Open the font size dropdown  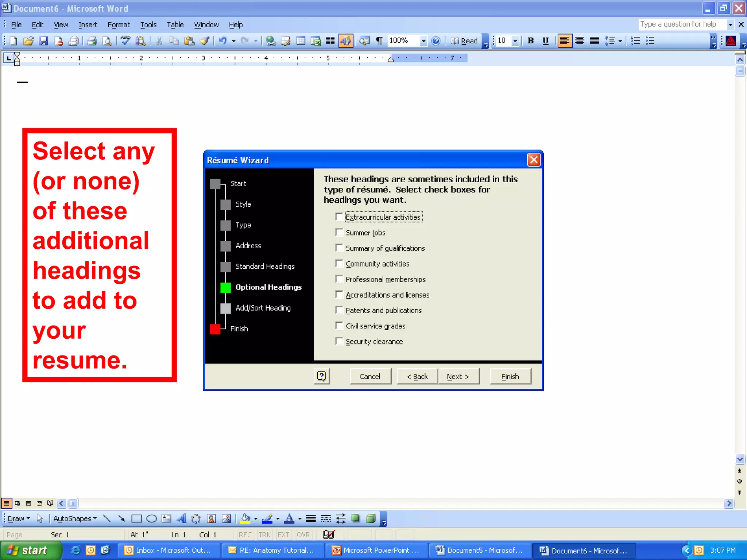click(515, 41)
